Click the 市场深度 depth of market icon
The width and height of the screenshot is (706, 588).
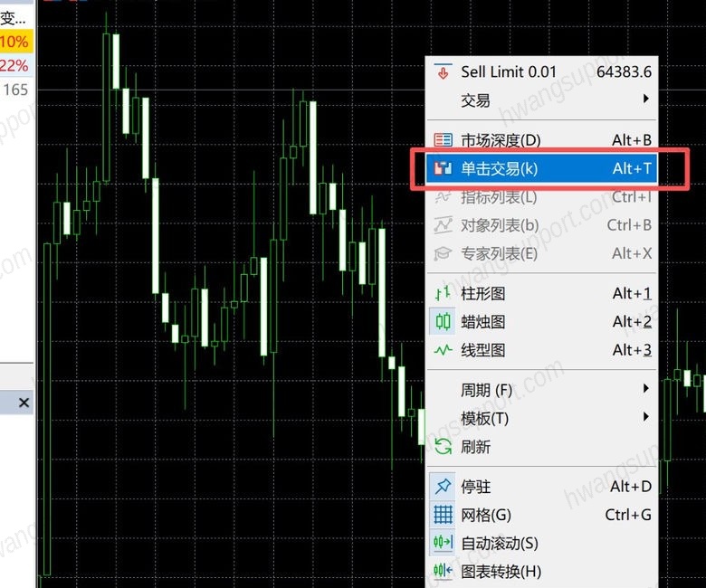point(443,140)
